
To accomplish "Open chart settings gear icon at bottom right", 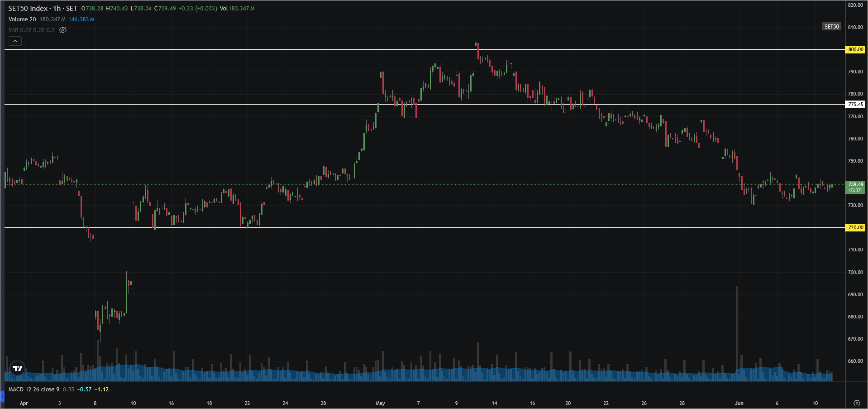I will pos(857,403).
